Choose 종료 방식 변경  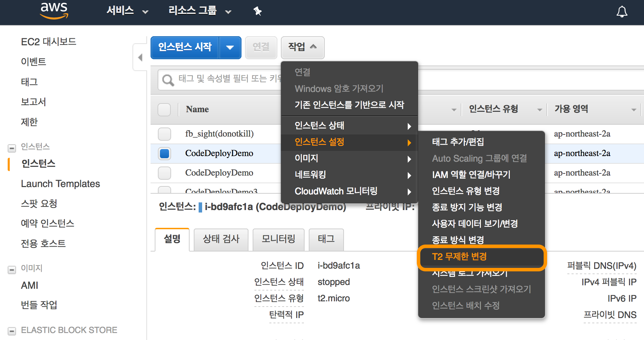coord(481,240)
